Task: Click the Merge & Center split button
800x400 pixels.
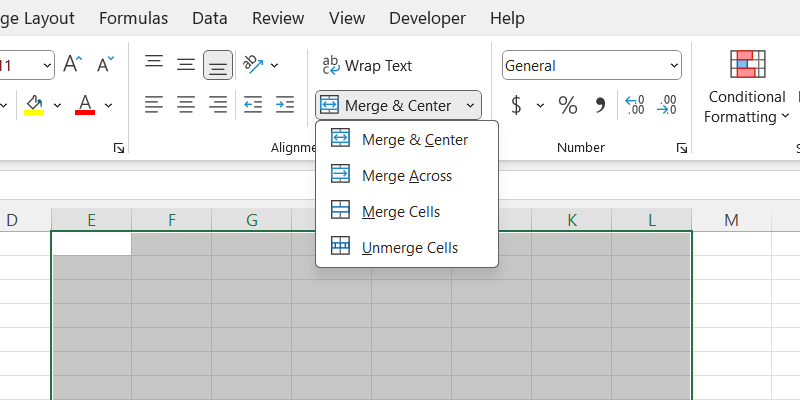Action: (x=388, y=105)
